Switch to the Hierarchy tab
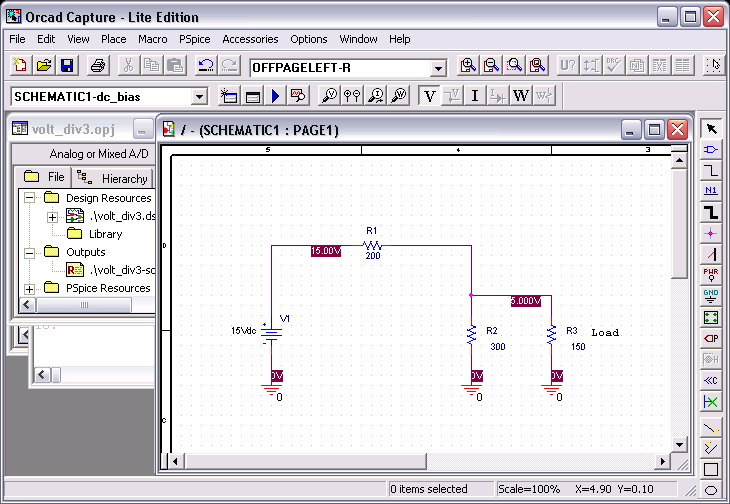Image resolution: width=730 pixels, height=504 pixels. (113, 178)
